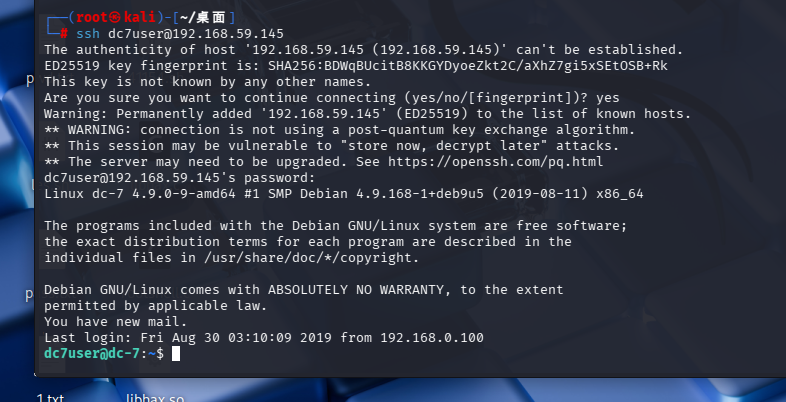786x402 pixels.
Task: Click the ssh command word
Action: click(x=88, y=33)
